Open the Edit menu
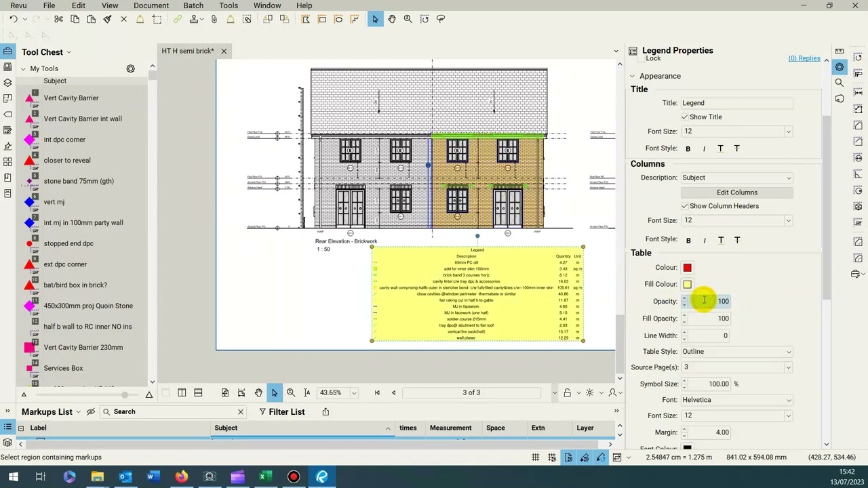This screenshot has height=488, width=868. 79,5
